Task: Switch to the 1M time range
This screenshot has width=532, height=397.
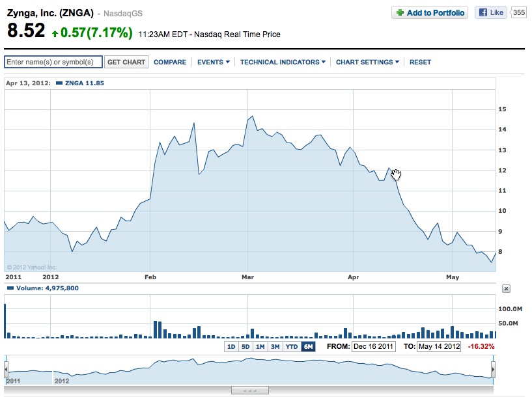Action: click(x=260, y=346)
